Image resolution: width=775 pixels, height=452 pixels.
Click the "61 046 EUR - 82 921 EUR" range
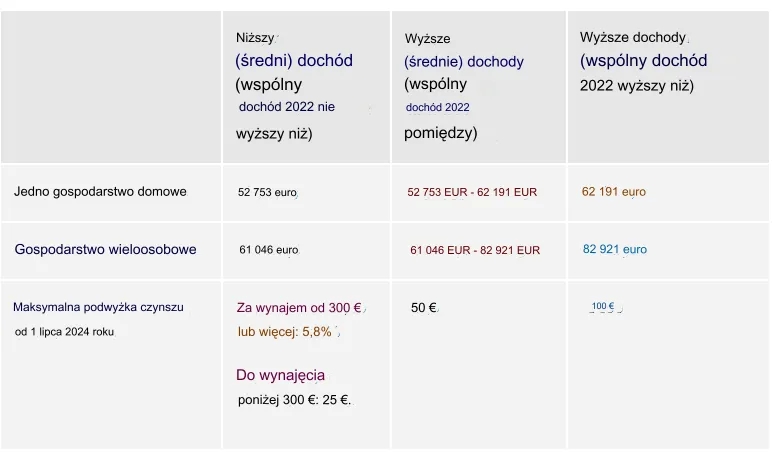(474, 250)
